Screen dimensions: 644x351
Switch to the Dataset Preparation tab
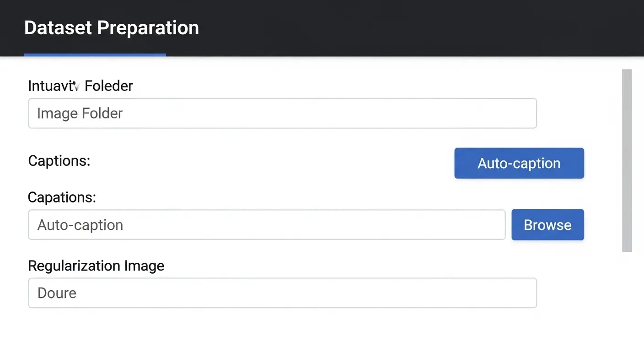pyautogui.click(x=111, y=28)
